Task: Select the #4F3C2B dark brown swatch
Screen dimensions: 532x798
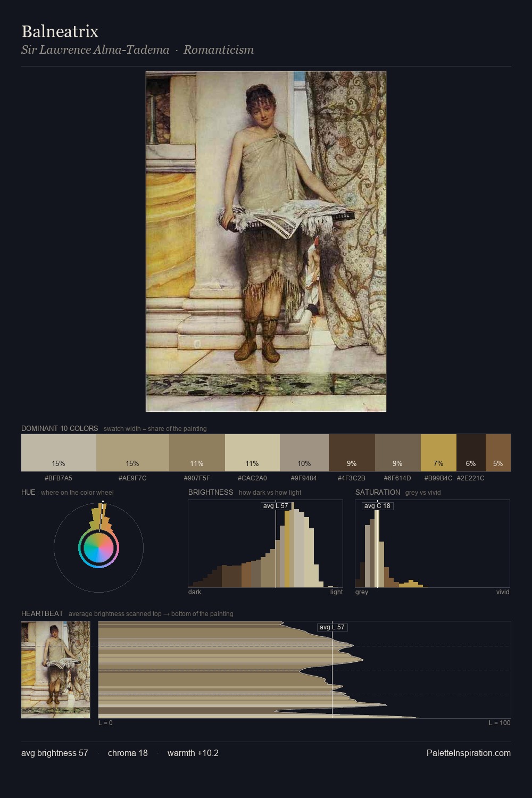Action: pyautogui.click(x=352, y=453)
